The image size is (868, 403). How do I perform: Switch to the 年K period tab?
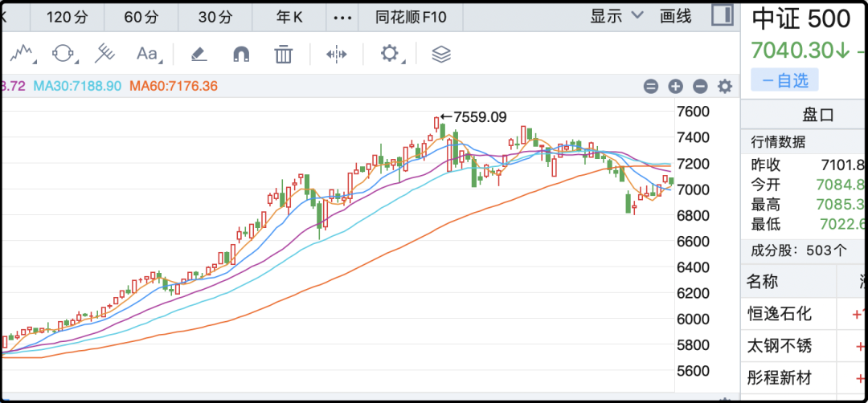pos(289,17)
